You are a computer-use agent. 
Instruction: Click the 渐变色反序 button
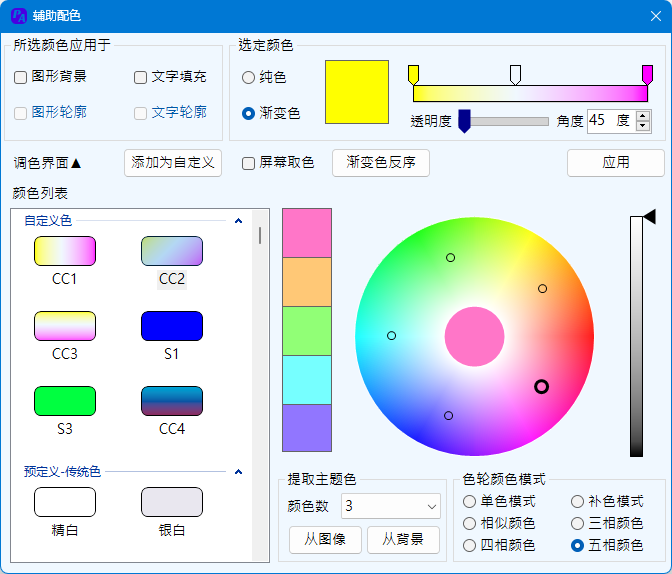[x=381, y=162]
